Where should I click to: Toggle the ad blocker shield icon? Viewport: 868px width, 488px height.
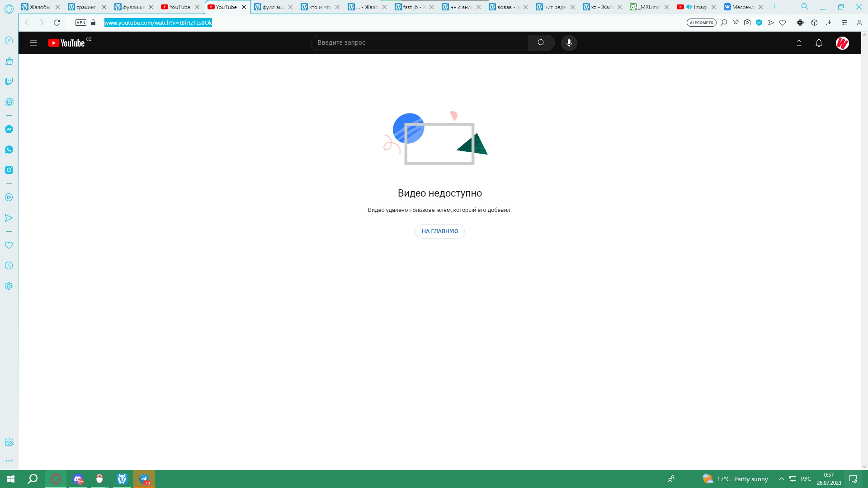pyautogui.click(x=759, y=23)
